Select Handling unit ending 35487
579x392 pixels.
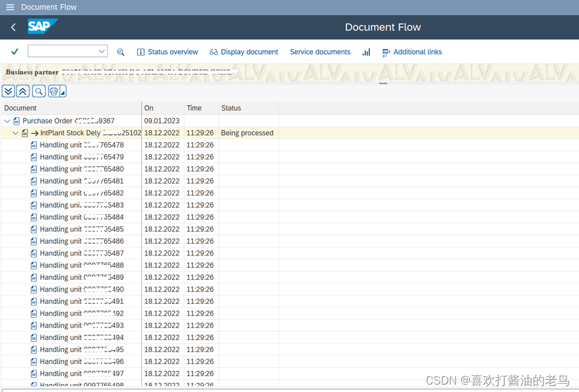pyautogui.click(x=82, y=253)
